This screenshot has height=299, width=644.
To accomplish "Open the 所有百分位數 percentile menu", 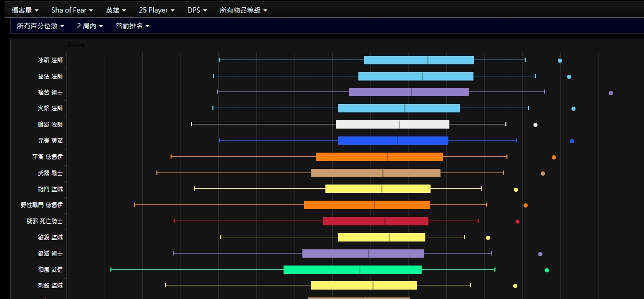I will click(40, 26).
